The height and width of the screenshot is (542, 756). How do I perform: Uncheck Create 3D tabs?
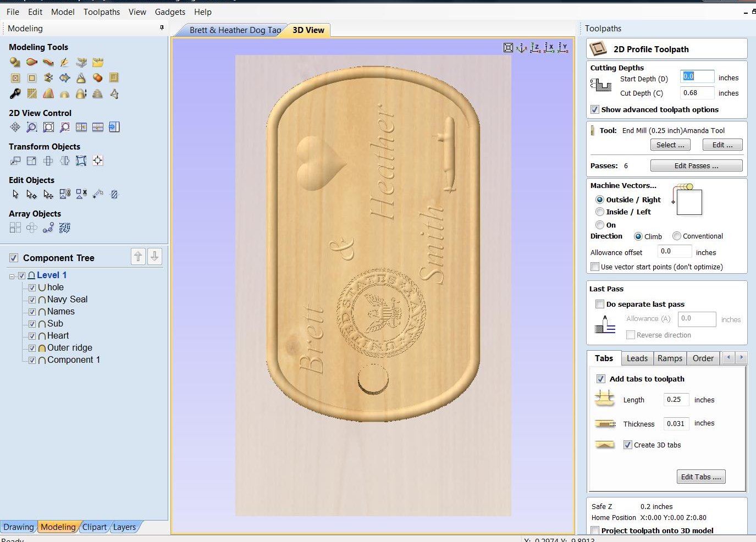627,445
